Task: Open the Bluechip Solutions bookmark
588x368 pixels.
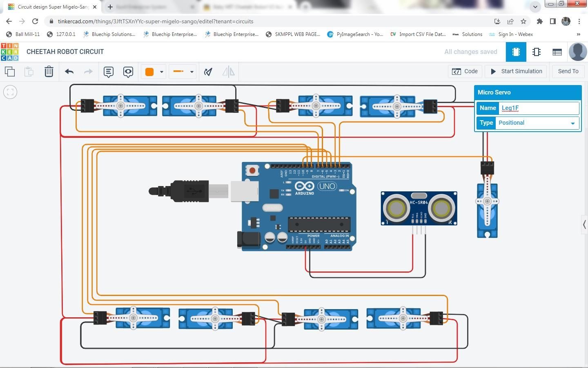Action: pos(109,34)
